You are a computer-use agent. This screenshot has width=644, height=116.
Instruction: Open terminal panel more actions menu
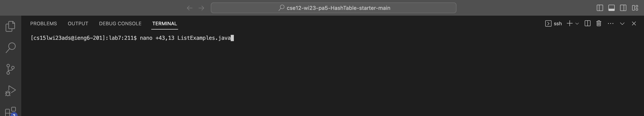click(610, 23)
